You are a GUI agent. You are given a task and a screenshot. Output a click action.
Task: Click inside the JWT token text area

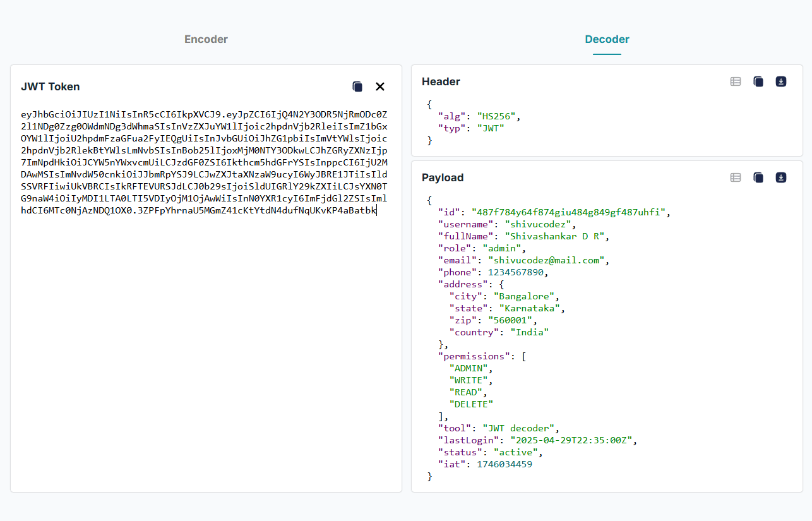[206, 316]
